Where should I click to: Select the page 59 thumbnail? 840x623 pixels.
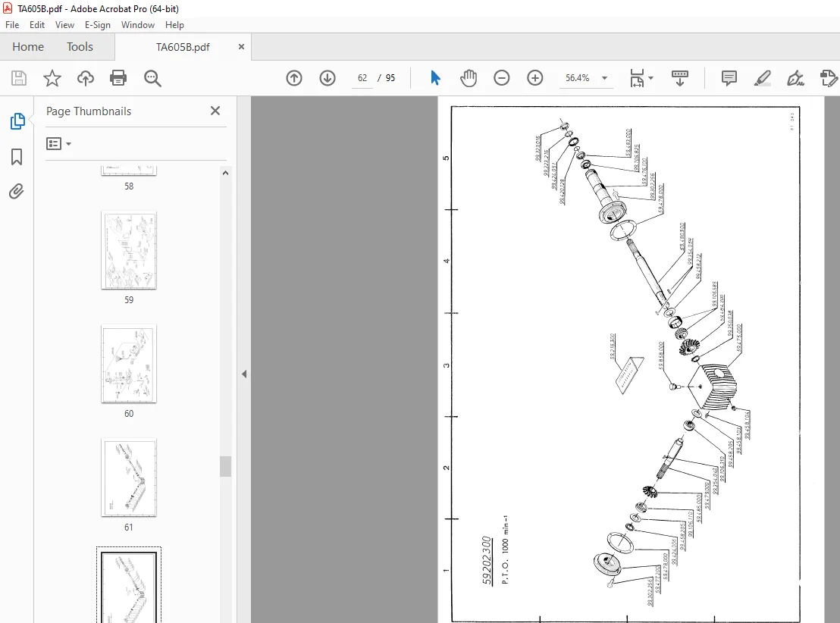pos(129,250)
